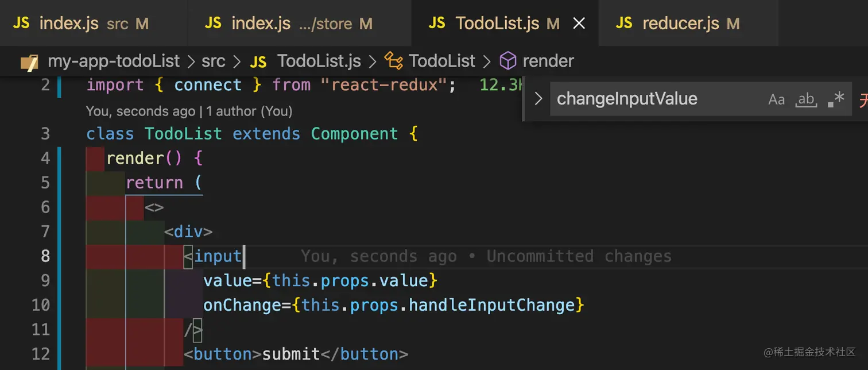Click the author CodeLens above class TodoList
The image size is (868, 370).
[x=189, y=111]
